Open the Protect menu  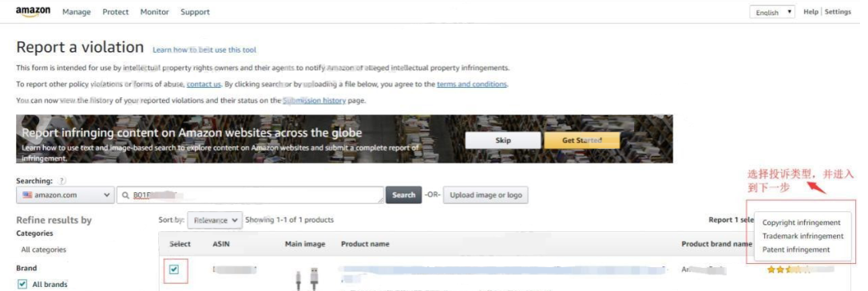tap(116, 12)
